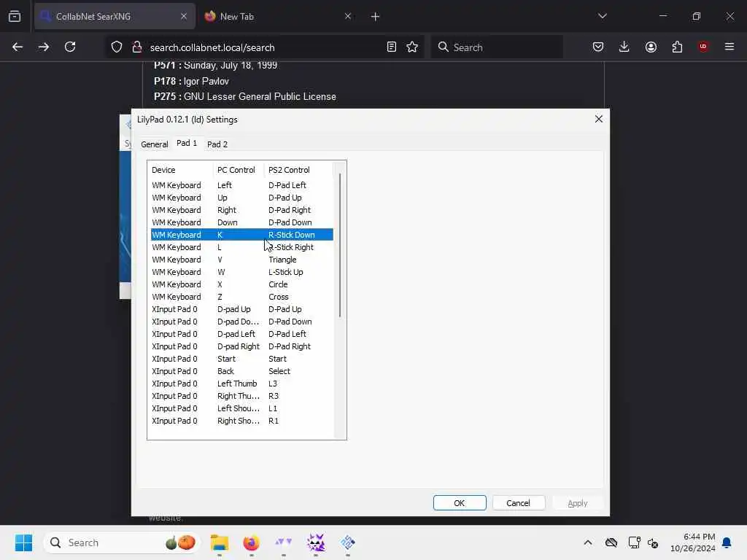
Task: Select the W to L-Stick Up binding
Action: pyautogui.click(x=242, y=272)
